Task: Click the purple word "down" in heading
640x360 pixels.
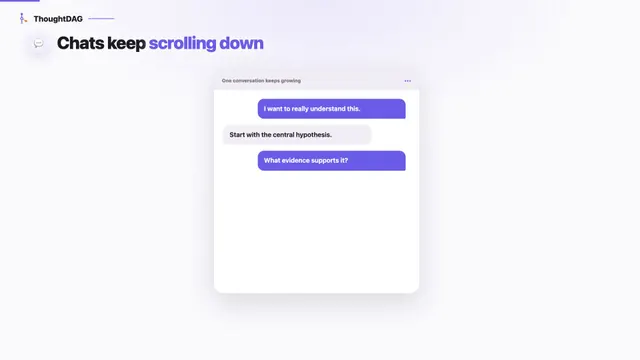Action: tap(241, 43)
